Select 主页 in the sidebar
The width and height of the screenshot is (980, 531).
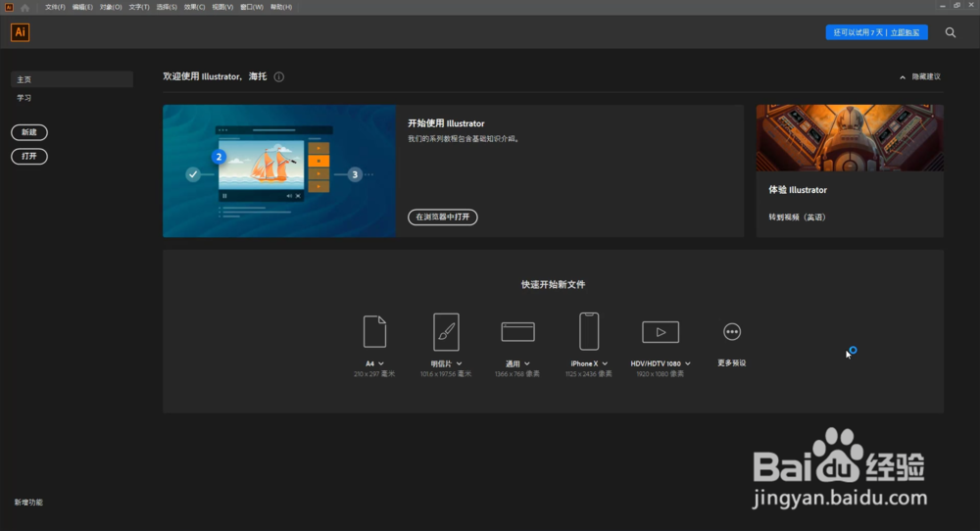coord(72,79)
